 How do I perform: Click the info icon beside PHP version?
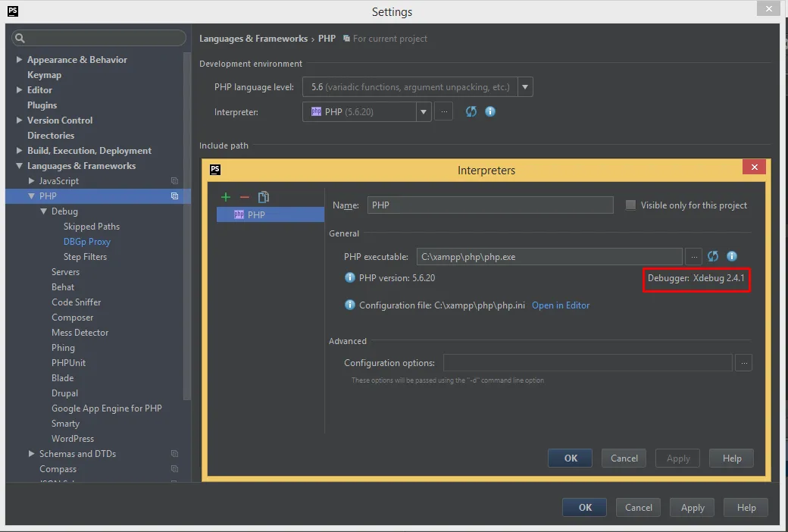tap(350, 277)
